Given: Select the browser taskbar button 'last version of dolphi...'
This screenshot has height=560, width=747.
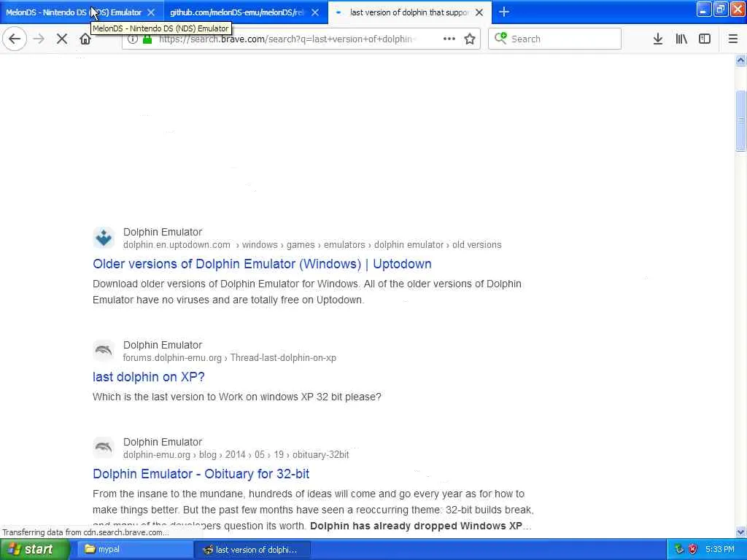Looking at the screenshot, I should (x=252, y=550).
